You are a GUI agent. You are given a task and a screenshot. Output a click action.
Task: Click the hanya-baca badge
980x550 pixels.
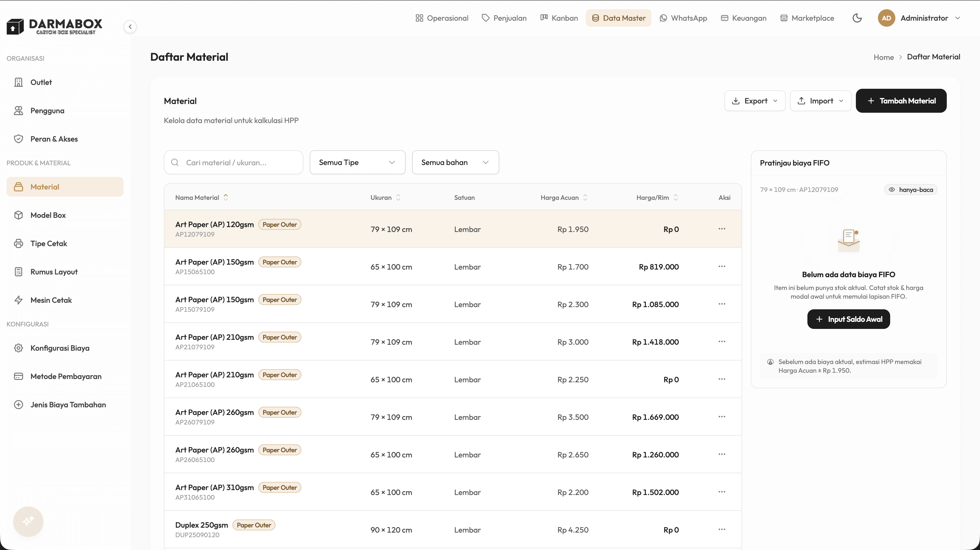click(910, 190)
